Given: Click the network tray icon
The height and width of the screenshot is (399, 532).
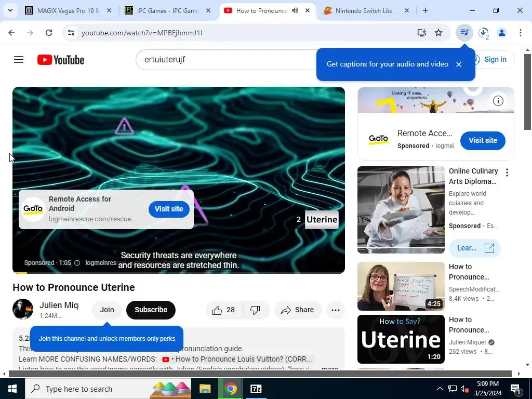Looking at the screenshot, I should coord(453,389).
